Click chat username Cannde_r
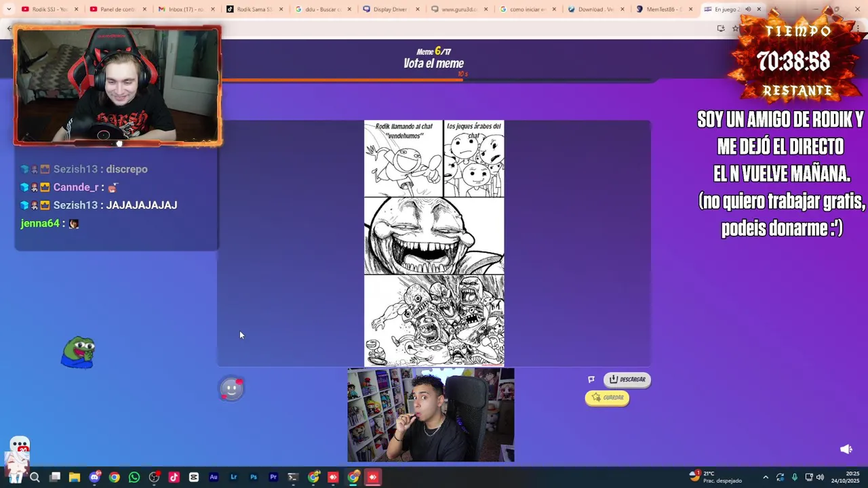Viewport: 868px width, 488px height. (x=76, y=187)
